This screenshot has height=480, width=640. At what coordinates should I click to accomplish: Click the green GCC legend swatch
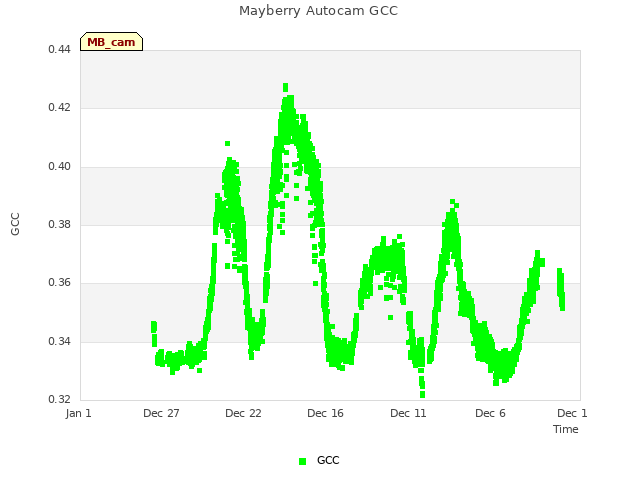pos(302,461)
